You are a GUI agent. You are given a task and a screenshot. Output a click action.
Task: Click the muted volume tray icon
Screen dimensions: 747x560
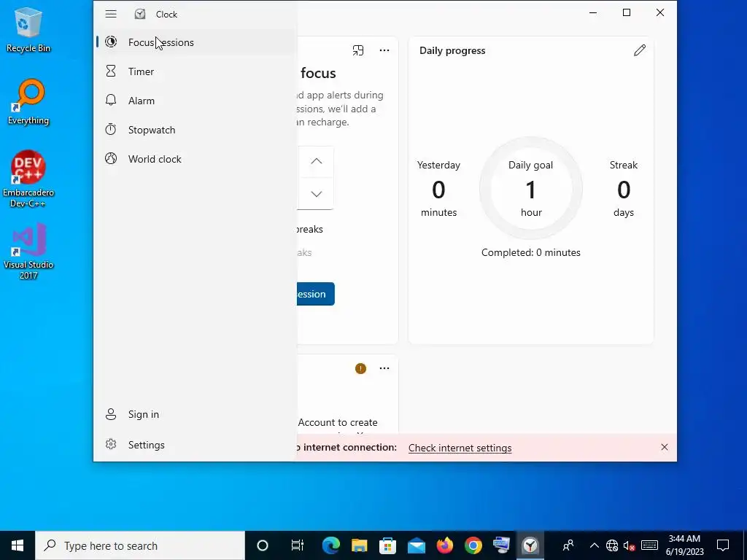click(630, 545)
